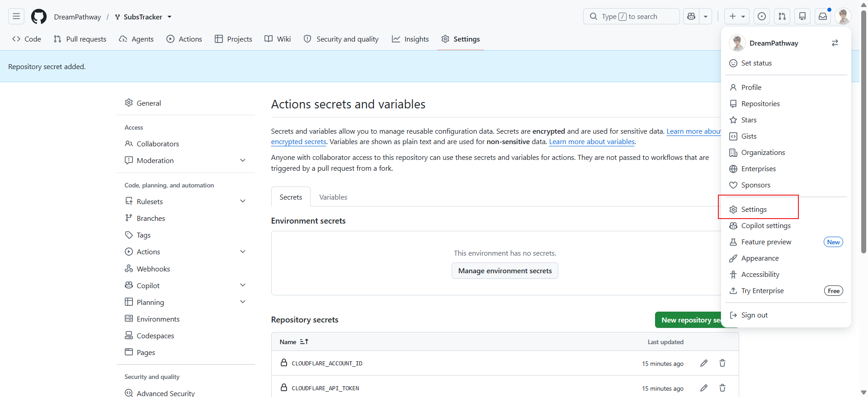Open the create new plus menu
This screenshot has width=868, height=397.
coord(737,17)
